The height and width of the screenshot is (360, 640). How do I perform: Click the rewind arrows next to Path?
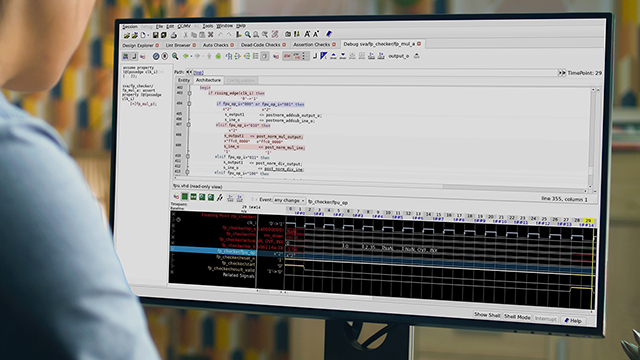pos(189,72)
